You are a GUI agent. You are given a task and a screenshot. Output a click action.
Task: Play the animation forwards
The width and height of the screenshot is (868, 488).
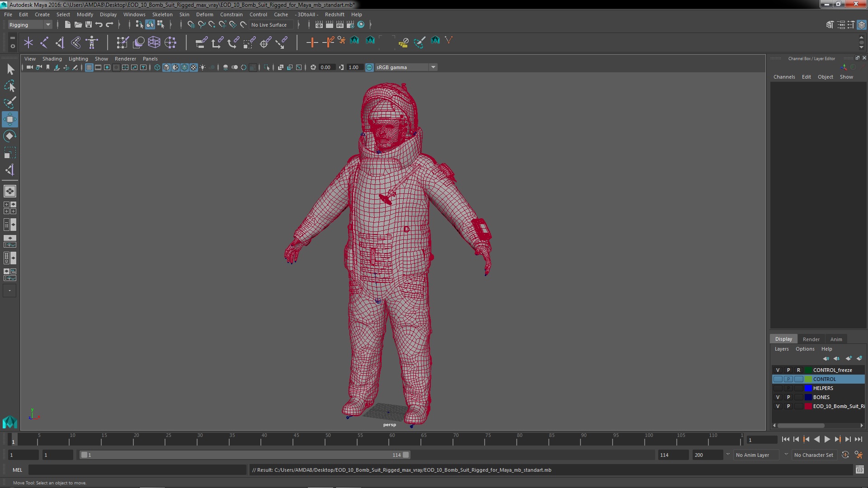827,439
